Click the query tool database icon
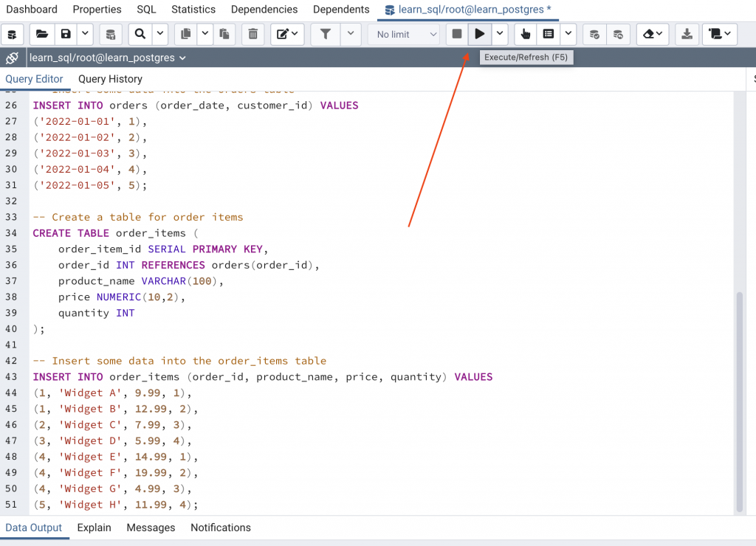Image resolution: width=756 pixels, height=546 pixels. pos(13,34)
